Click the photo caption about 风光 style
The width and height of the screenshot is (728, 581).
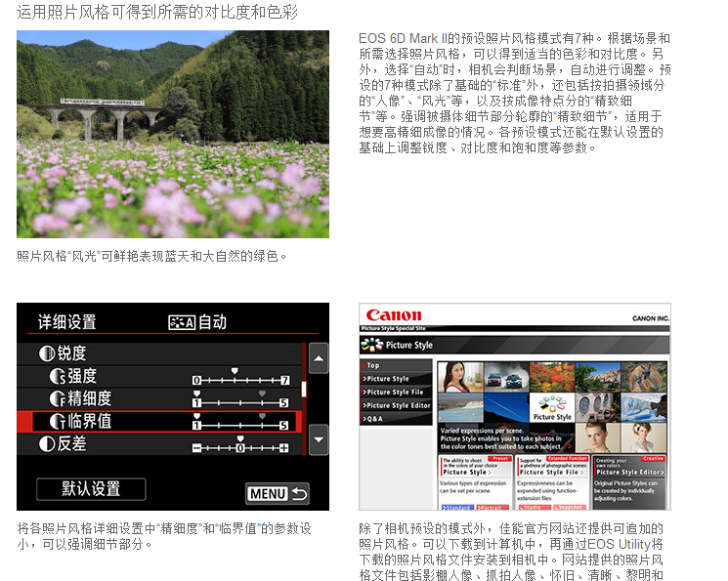(x=151, y=256)
